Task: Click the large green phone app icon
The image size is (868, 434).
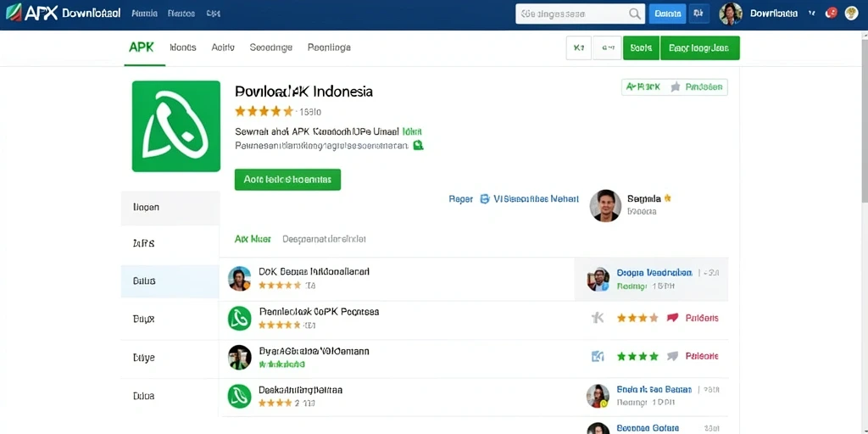Action: (176, 126)
